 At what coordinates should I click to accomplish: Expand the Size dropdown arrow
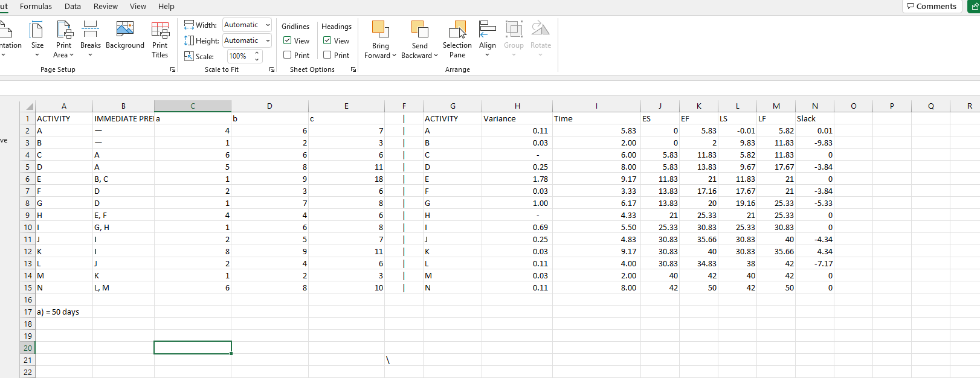(x=37, y=55)
